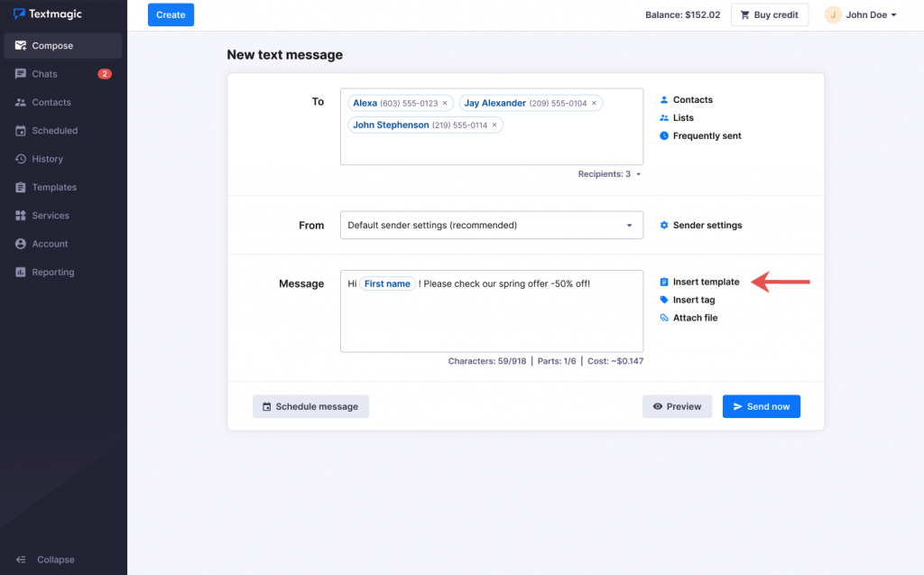Insert a tag into the message
The height and width of the screenshot is (575, 924).
click(691, 299)
